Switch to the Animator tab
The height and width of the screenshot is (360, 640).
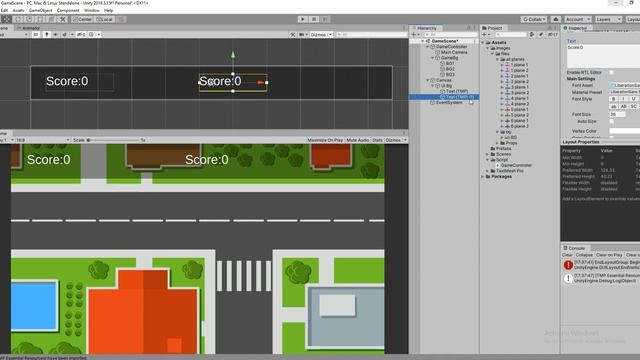click(x=29, y=28)
